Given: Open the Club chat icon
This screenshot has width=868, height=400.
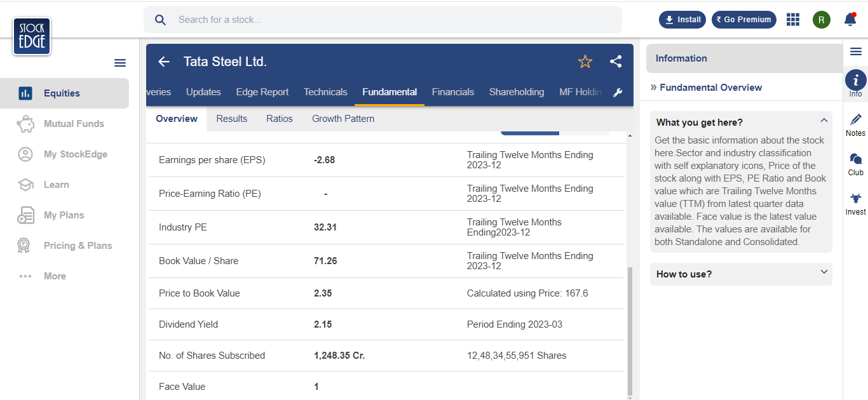Looking at the screenshot, I should coord(856,164).
